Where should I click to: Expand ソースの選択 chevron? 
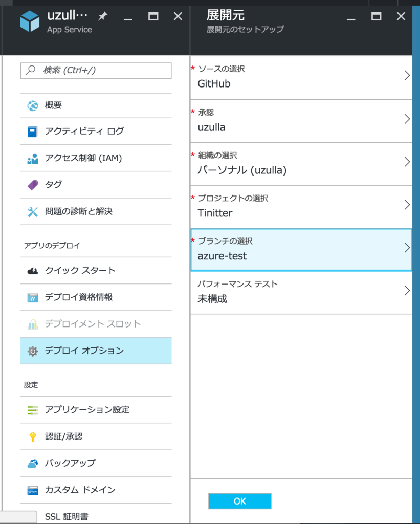click(407, 76)
